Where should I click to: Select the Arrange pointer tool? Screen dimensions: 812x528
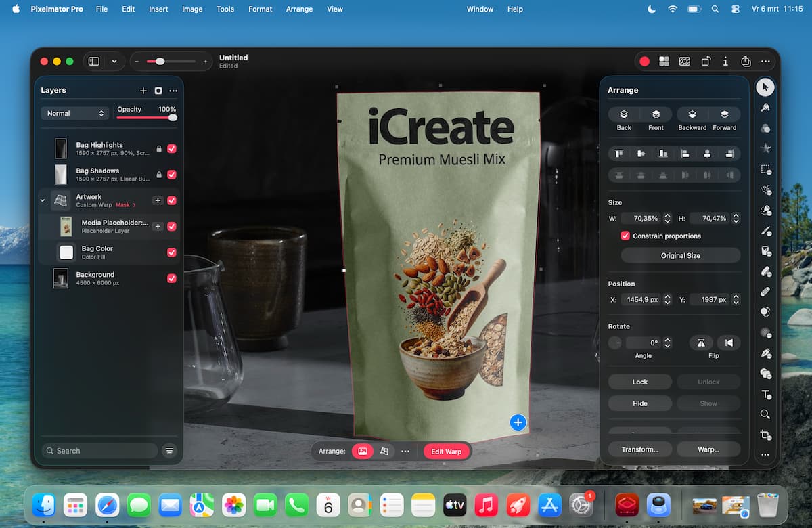tap(765, 87)
